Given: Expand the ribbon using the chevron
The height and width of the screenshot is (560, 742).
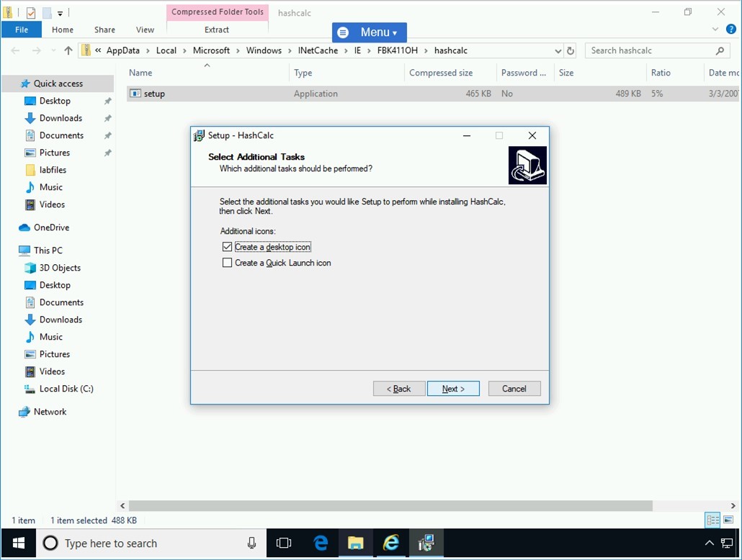Looking at the screenshot, I should point(715,30).
